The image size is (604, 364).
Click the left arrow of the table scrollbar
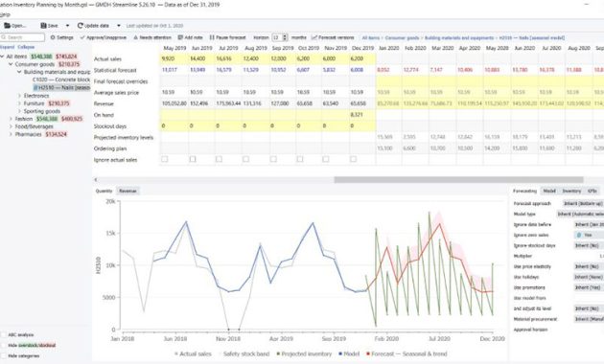coord(96,180)
